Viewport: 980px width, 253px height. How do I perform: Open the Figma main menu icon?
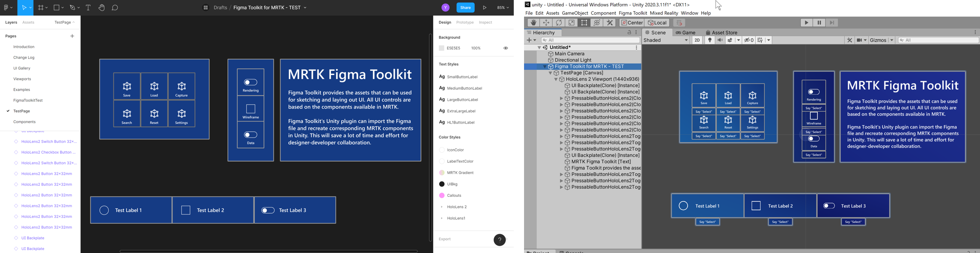tap(6, 8)
